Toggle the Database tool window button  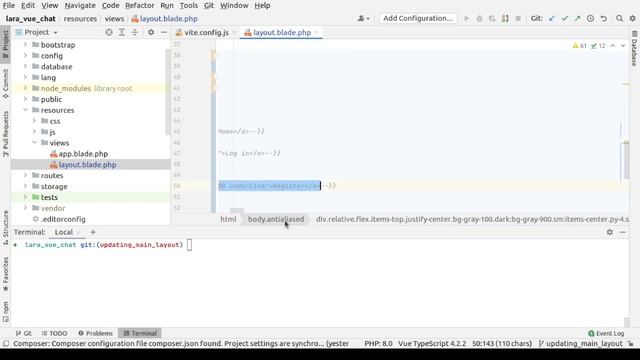(x=634, y=49)
